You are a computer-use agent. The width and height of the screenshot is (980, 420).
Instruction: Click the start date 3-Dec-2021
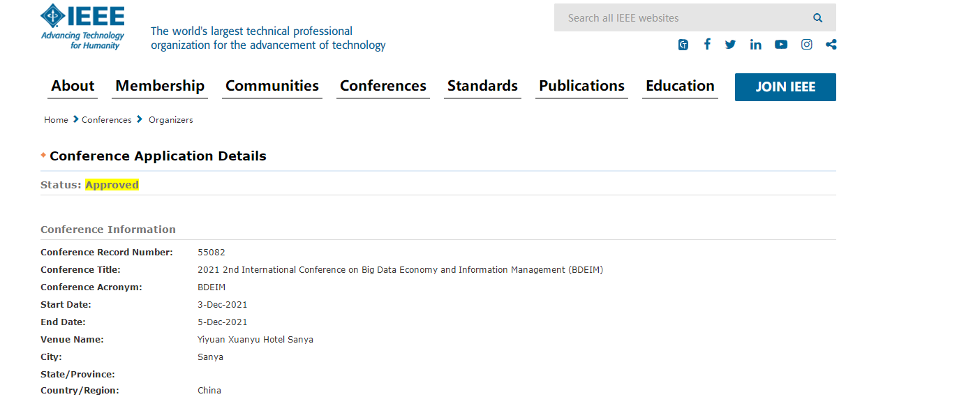click(223, 305)
